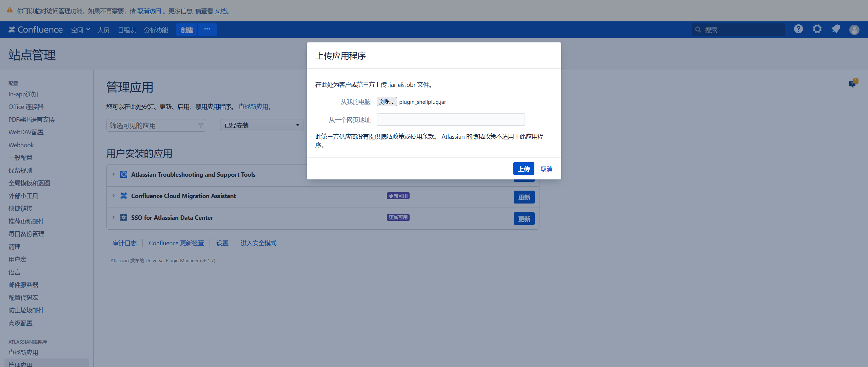868x367 pixels.
Task: Open 快捷链接 in sidebar
Action: (x=20, y=208)
